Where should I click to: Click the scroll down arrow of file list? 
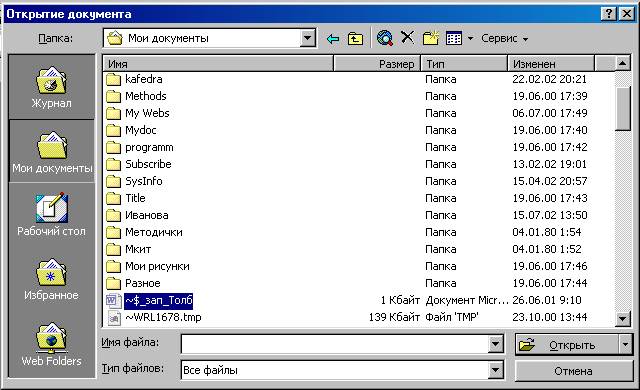(x=622, y=318)
